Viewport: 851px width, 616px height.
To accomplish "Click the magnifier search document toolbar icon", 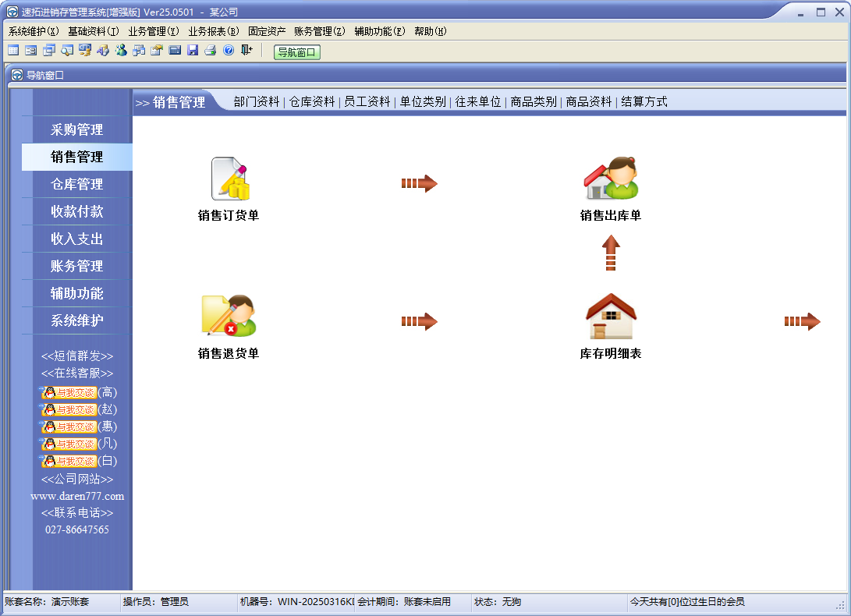I will click(x=67, y=51).
